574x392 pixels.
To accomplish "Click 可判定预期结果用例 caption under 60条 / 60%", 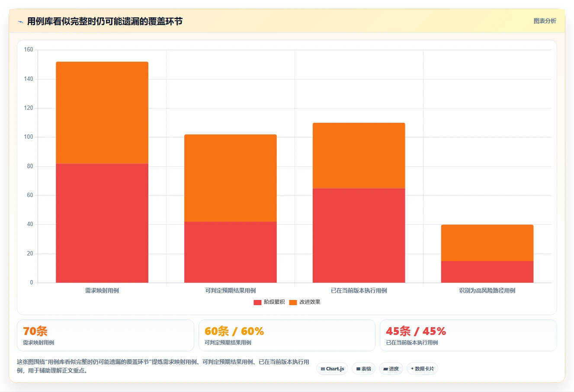I will click(x=228, y=343).
